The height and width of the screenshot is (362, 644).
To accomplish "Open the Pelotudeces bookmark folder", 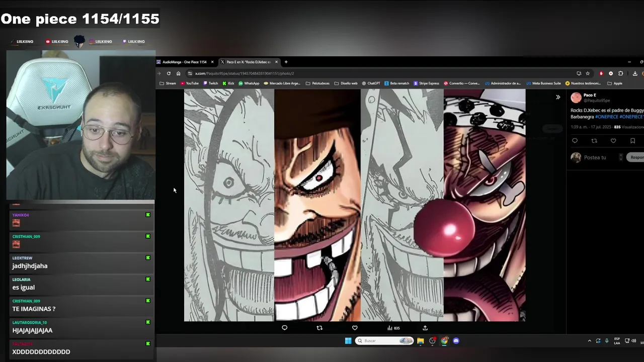I will [x=317, y=83].
